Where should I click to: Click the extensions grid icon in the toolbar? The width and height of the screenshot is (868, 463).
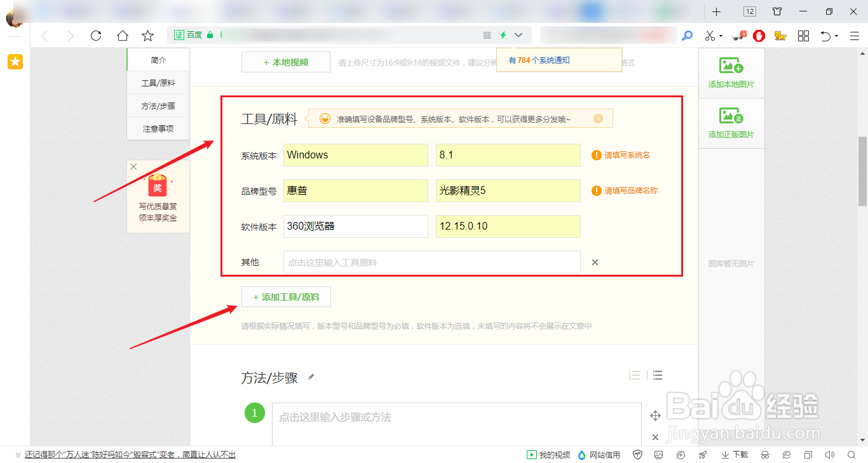[803, 36]
